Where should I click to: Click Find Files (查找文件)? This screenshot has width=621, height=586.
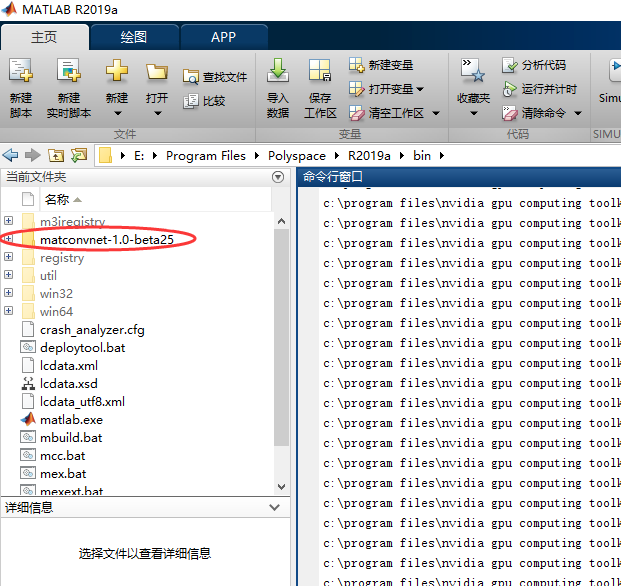click(215, 77)
